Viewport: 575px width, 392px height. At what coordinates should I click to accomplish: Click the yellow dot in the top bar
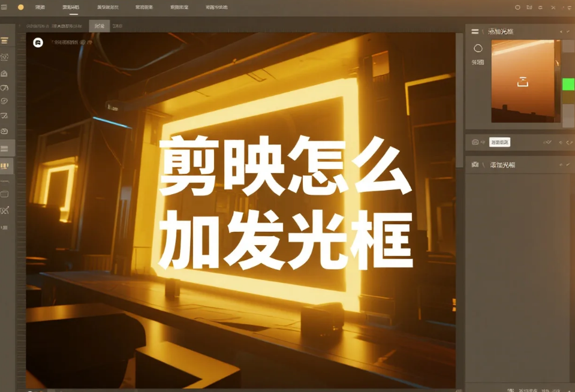pos(21,7)
